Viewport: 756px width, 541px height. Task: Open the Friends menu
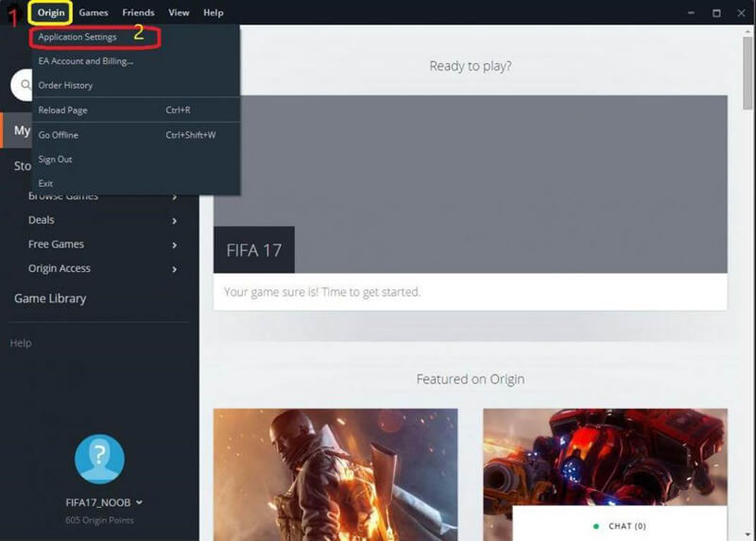coord(138,12)
